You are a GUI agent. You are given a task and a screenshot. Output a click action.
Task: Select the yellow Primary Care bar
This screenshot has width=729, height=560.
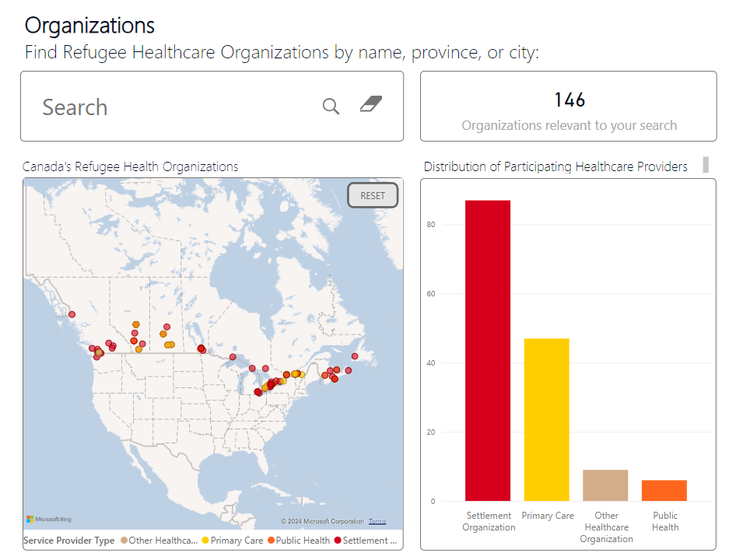(x=546, y=420)
